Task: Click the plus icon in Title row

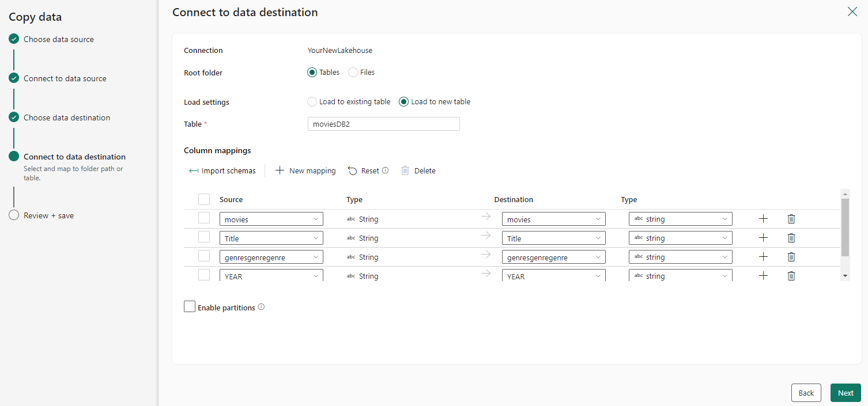Action: coord(763,238)
